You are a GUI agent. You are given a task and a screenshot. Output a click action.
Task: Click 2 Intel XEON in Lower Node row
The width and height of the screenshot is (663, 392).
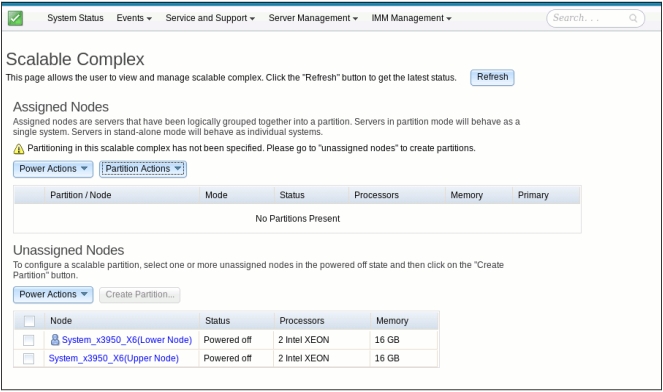pos(304,340)
